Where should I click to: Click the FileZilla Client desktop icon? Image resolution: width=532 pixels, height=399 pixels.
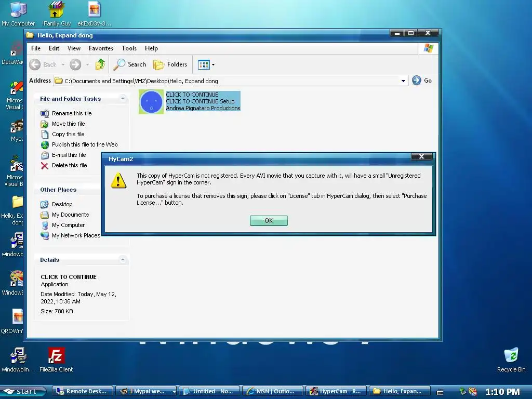coord(56,360)
